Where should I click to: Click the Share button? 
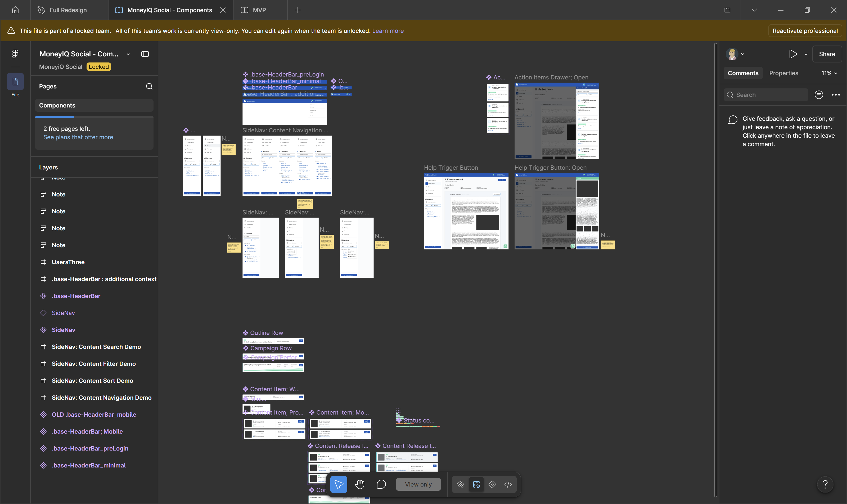point(827,54)
